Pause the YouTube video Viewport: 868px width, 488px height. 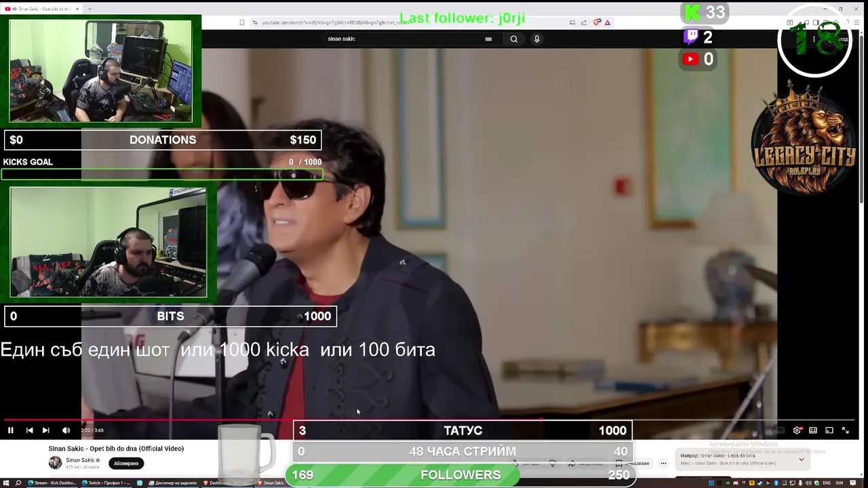tap(10, 430)
